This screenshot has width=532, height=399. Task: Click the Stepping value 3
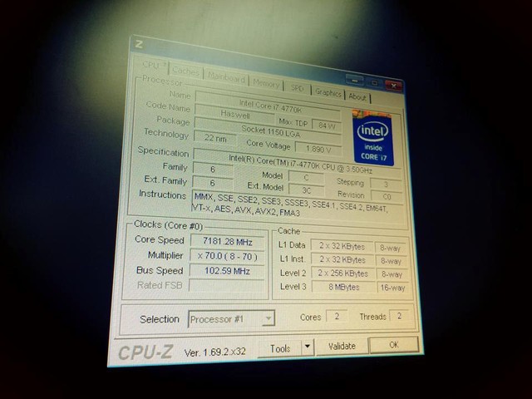[x=386, y=185]
